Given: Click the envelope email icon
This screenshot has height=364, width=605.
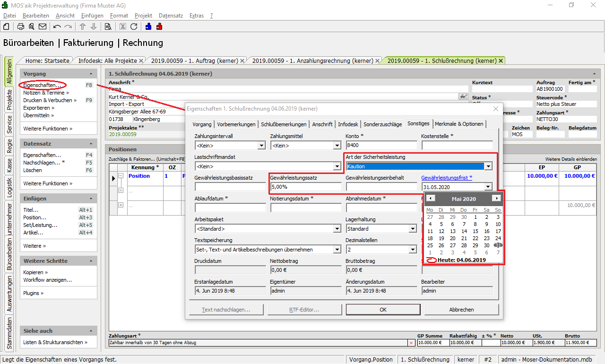Looking at the screenshot, I should [43, 26].
